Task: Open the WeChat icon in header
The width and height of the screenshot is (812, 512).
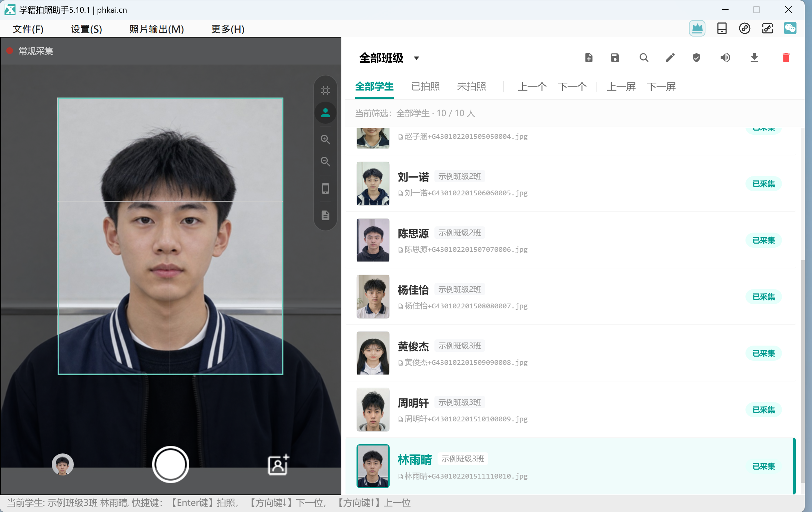Action: (x=790, y=28)
